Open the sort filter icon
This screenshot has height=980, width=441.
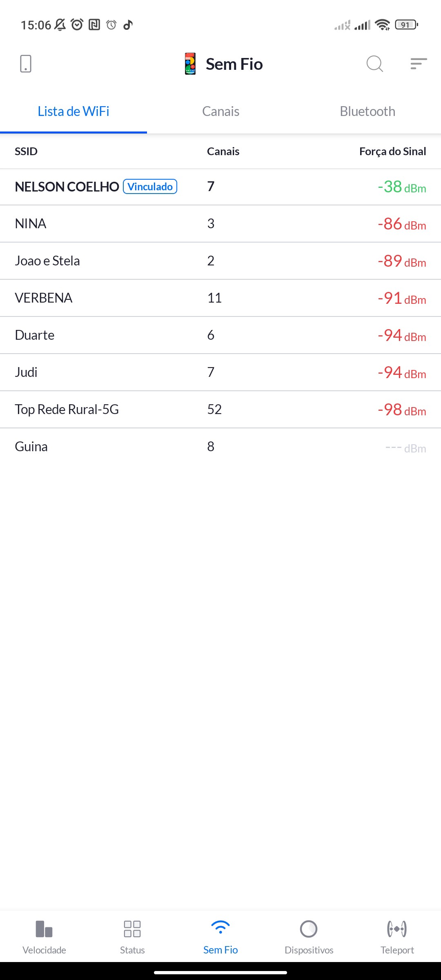[x=419, y=64]
